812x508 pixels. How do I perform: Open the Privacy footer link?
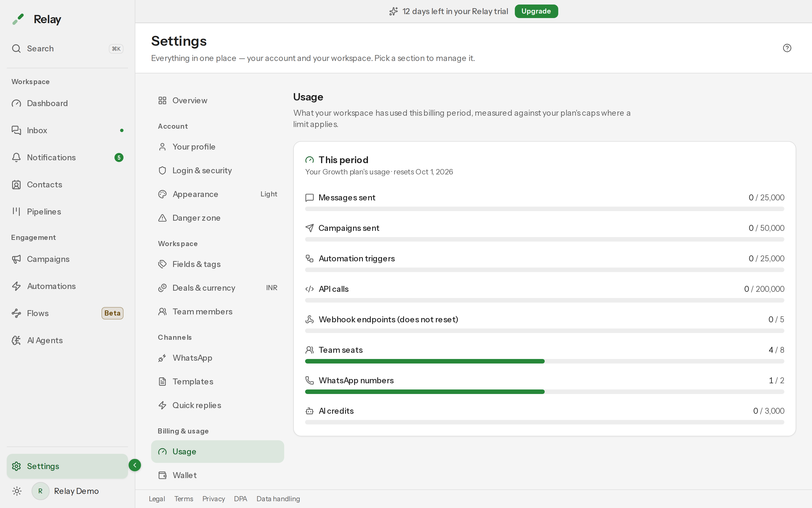tap(213, 499)
